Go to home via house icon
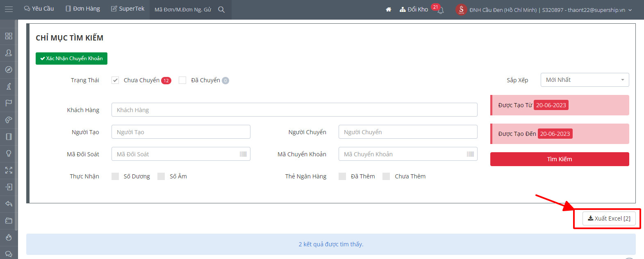 tap(389, 9)
